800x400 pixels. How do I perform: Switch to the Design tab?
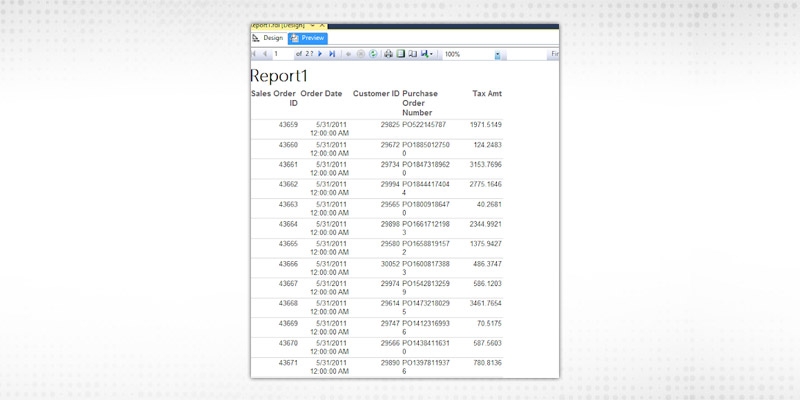[267, 38]
